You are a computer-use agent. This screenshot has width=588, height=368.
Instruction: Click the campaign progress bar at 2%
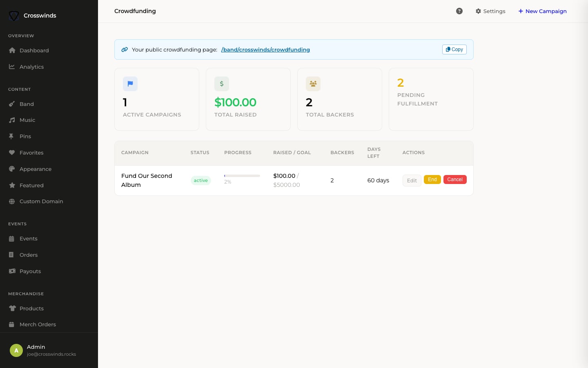pos(242,176)
